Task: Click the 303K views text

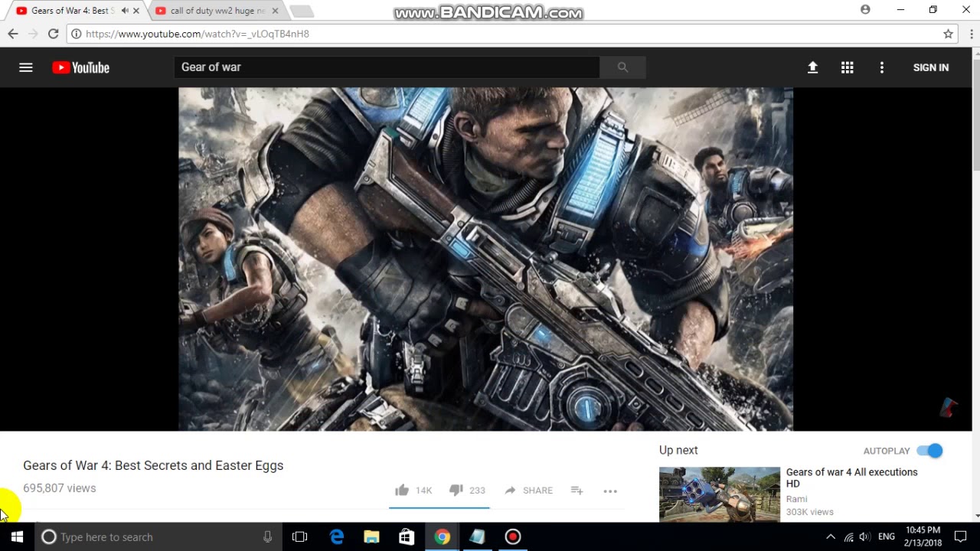Action: (x=810, y=512)
